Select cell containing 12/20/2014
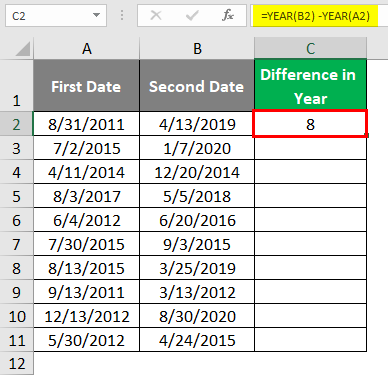 [197, 172]
